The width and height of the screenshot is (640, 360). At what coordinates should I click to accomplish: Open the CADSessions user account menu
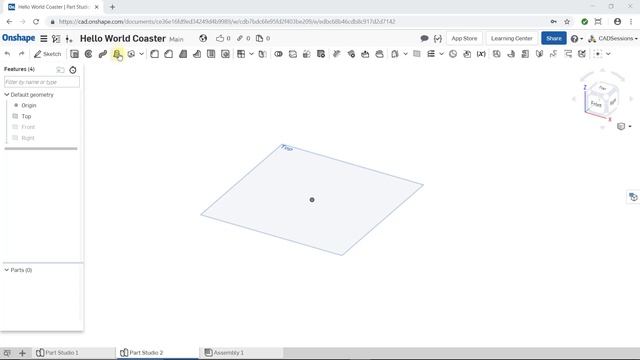(613, 38)
